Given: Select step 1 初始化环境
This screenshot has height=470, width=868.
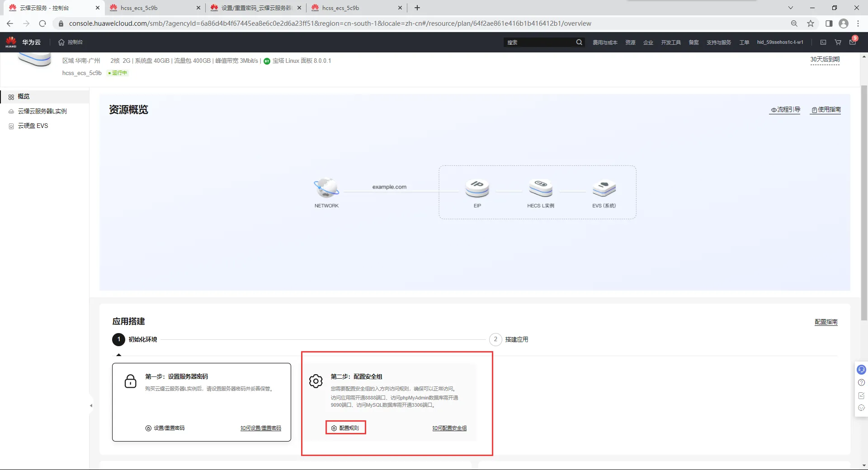Looking at the screenshot, I should [135, 339].
